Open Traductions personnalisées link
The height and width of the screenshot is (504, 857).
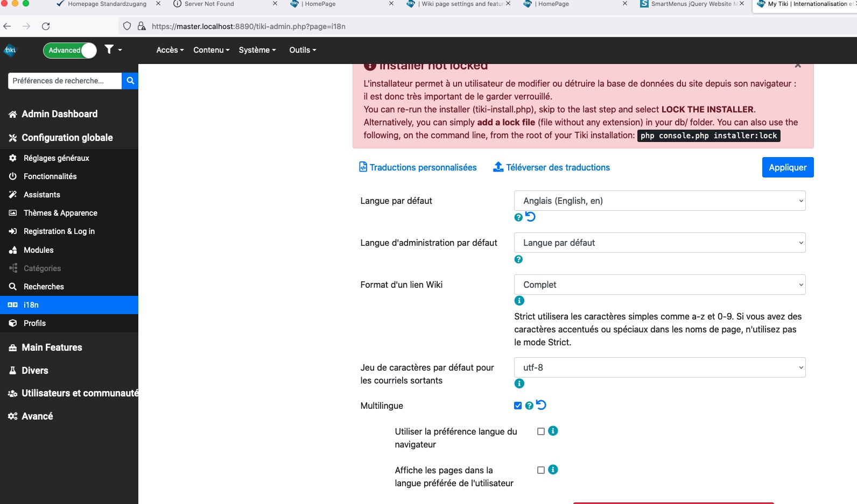tap(418, 167)
